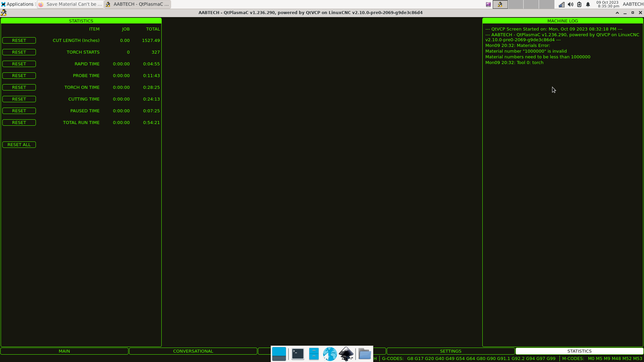This screenshot has height=362, width=644.
Task: Click the paused time total 0:07:25
Action: pos(152,111)
